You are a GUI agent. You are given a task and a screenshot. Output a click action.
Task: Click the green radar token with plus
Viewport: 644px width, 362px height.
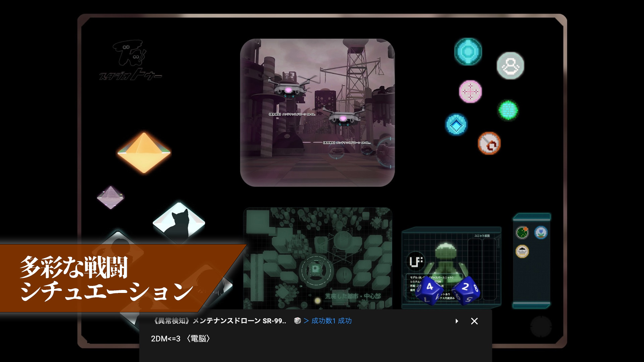(522, 232)
